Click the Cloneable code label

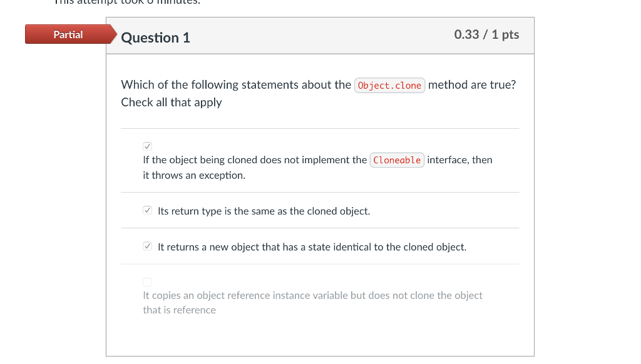click(397, 160)
